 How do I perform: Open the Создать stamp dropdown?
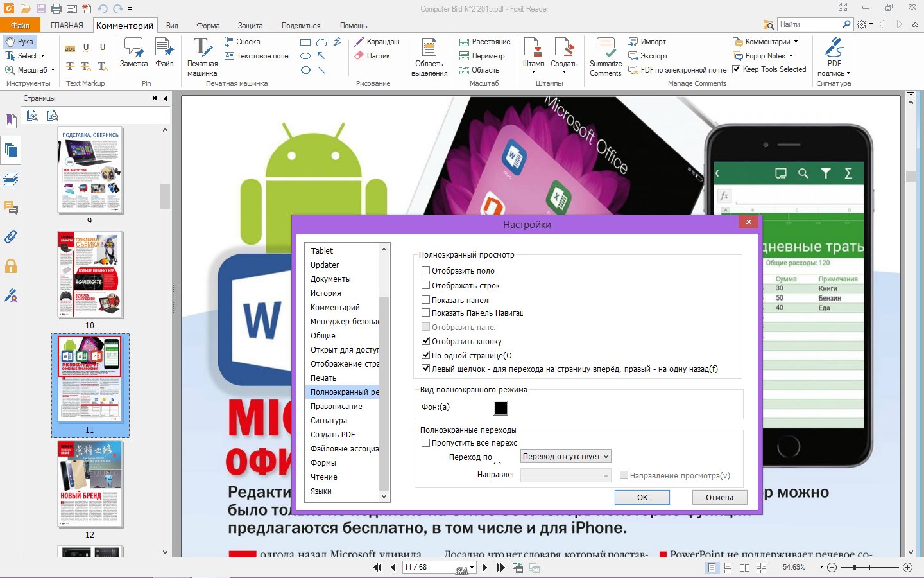point(564,71)
